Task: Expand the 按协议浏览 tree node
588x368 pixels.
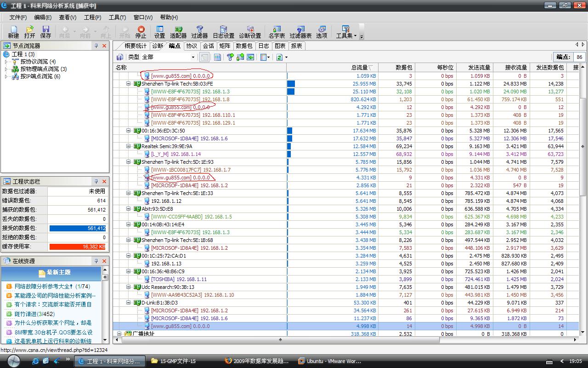Action: coord(6,62)
